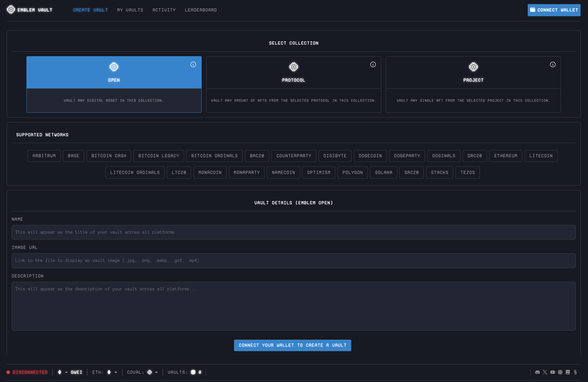The height and width of the screenshot is (382, 588).
Task: Select the Doginals network chip
Action: tap(444, 156)
